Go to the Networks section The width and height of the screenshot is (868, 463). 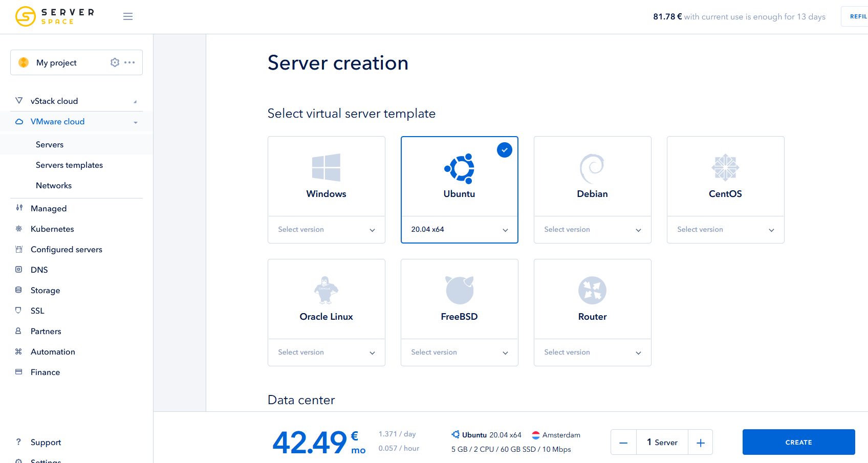tap(54, 185)
